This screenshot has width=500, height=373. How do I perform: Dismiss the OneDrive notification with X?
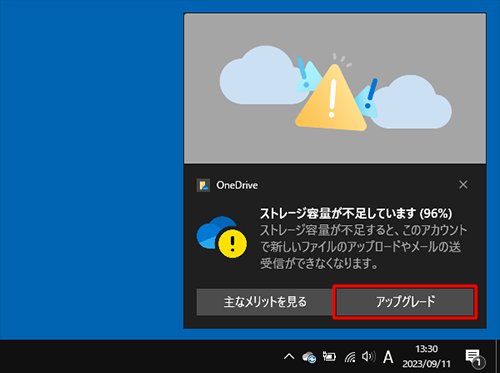pos(463,184)
